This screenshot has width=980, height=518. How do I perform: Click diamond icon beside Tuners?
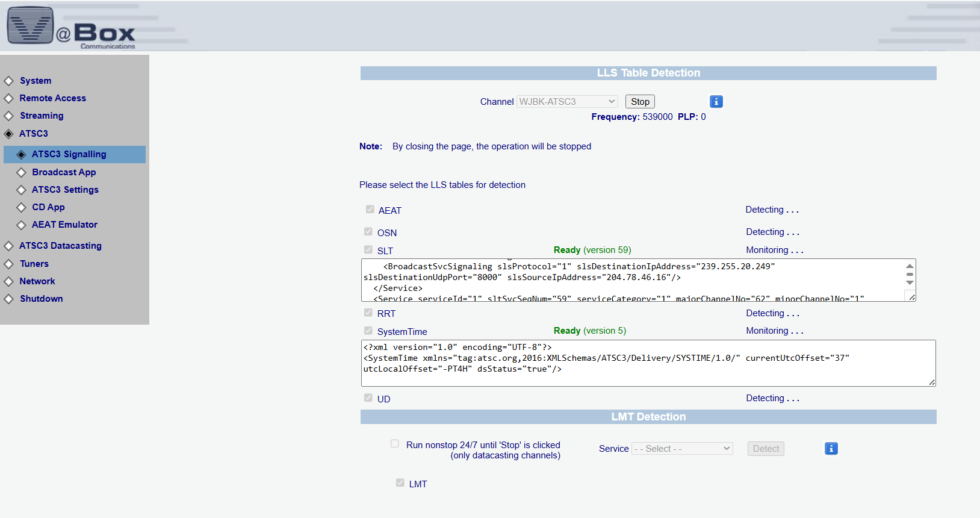pos(8,264)
